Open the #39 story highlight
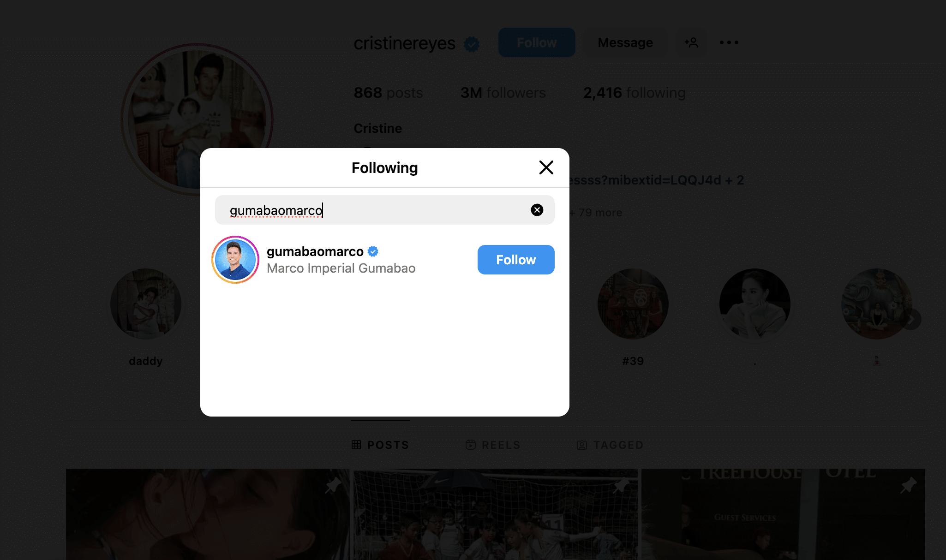The height and width of the screenshot is (560, 946). click(x=633, y=304)
